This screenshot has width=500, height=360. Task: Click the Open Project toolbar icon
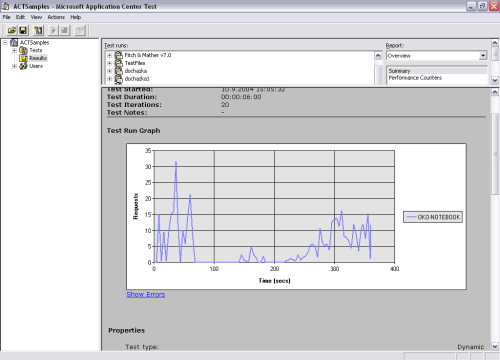[x=12, y=31]
